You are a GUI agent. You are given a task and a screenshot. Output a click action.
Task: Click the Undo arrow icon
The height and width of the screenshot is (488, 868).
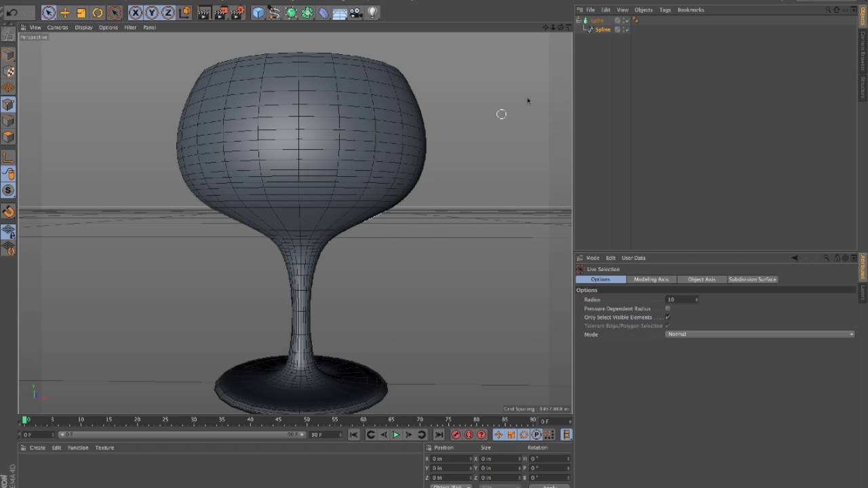coord(12,12)
